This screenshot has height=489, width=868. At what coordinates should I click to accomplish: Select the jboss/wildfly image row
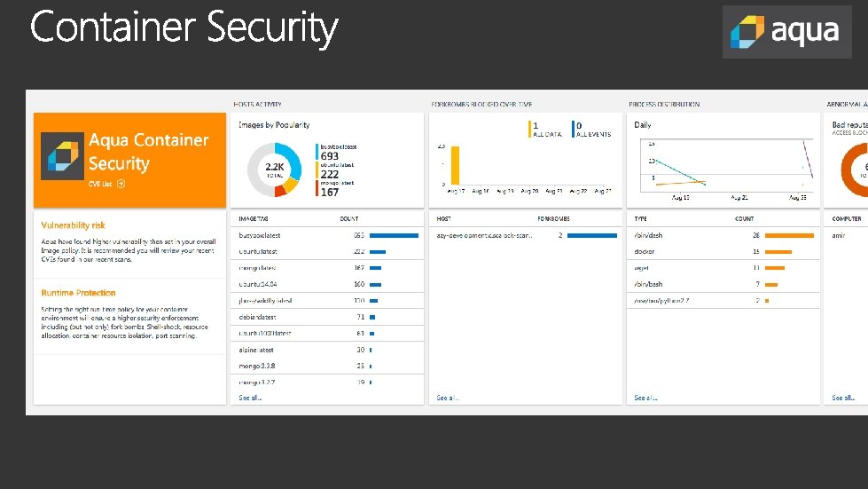pos(327,301)
